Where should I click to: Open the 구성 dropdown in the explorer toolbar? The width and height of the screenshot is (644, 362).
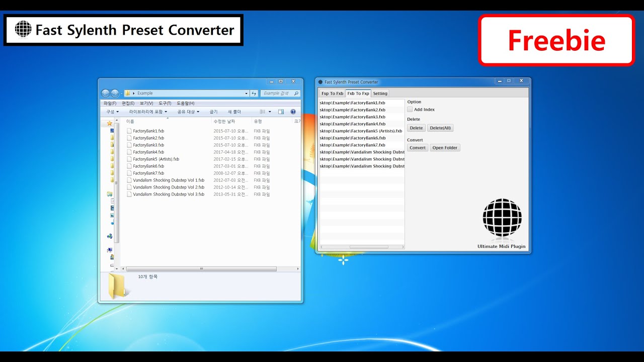(x=112, y=112)
